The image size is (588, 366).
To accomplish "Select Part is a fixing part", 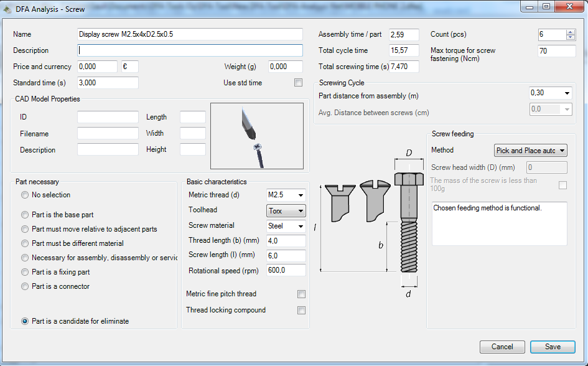I will (25, 272).
